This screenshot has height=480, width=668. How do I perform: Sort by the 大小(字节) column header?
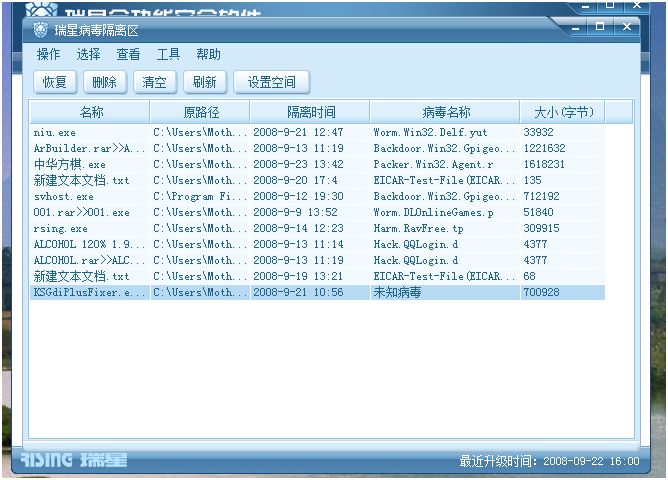click(562, 112)
